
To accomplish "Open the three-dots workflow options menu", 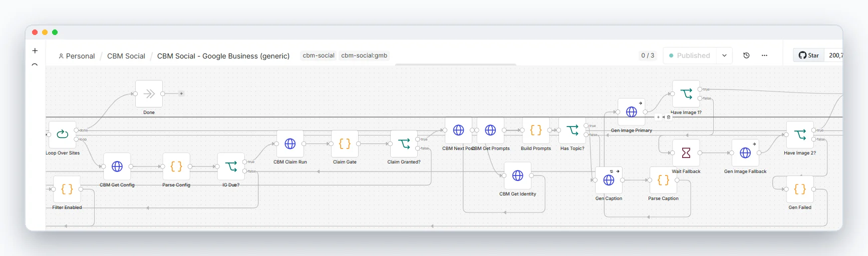I will pos(764,55).
